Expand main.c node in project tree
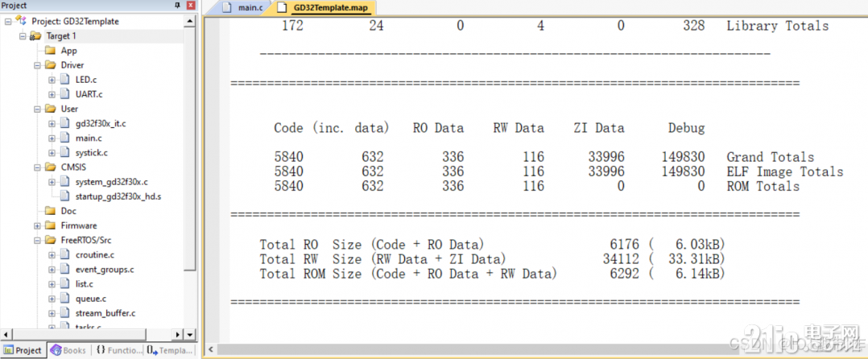The image size is (868, 359). [x=52, y=138]
